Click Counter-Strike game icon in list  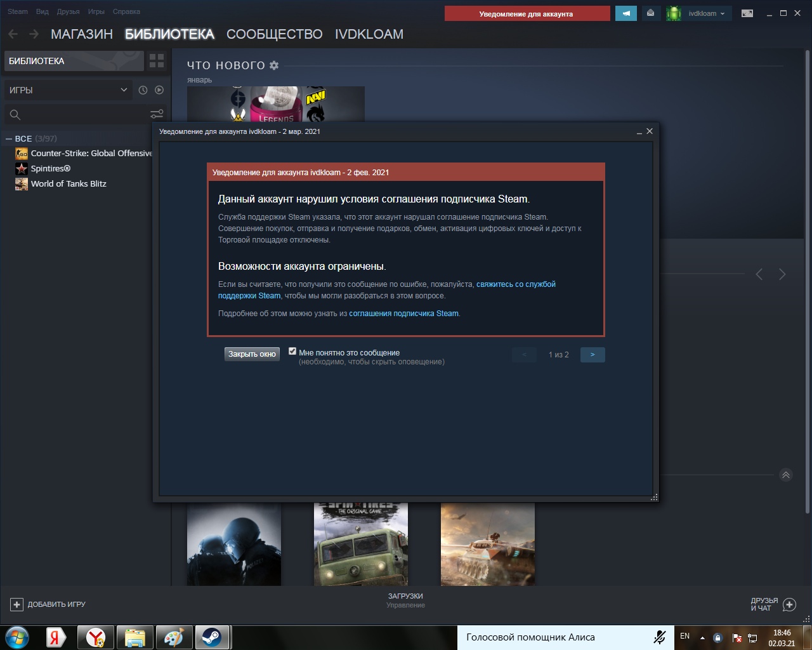(x=22, y=154)
